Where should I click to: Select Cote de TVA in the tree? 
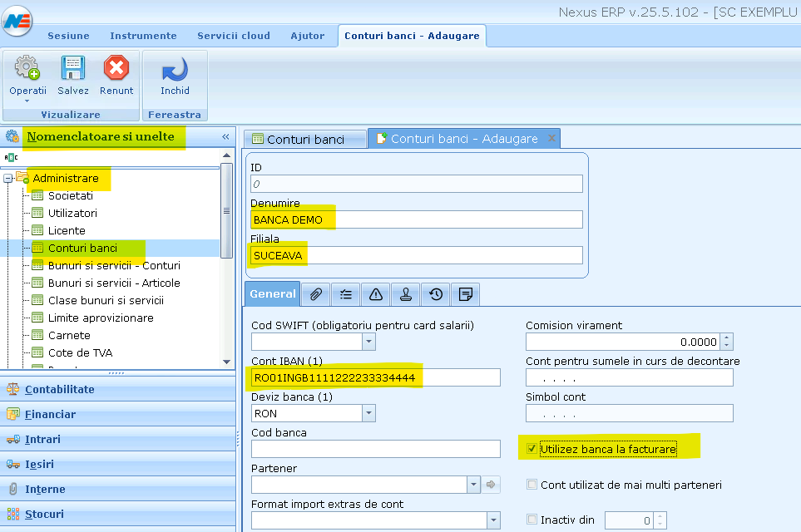(x=80, y=352)
